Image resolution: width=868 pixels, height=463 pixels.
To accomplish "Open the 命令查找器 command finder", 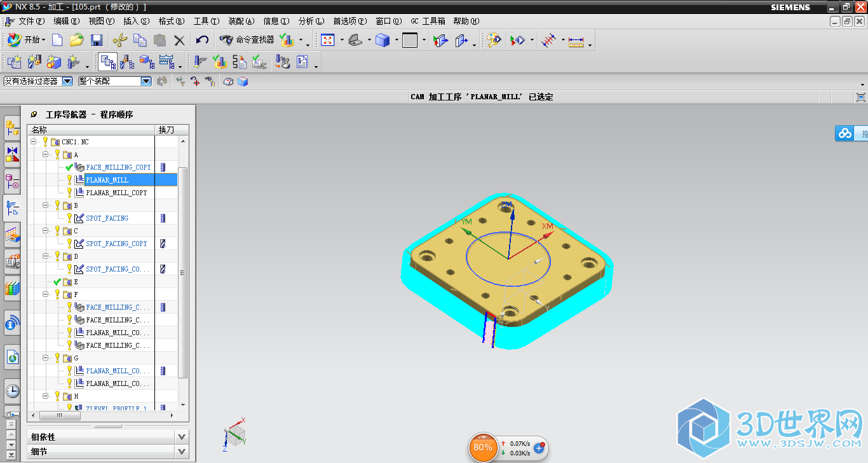I will point(247,40).
